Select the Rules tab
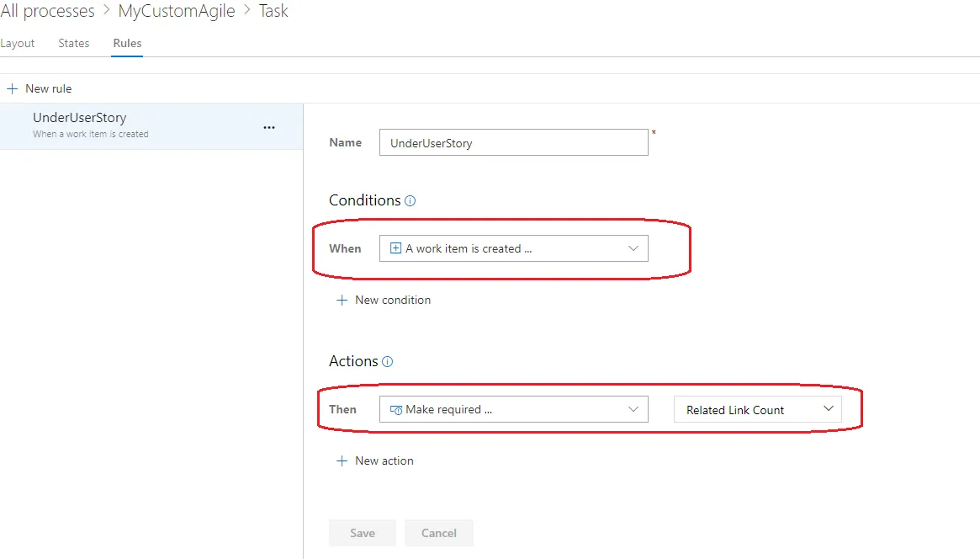 click(x=127, y=43)
